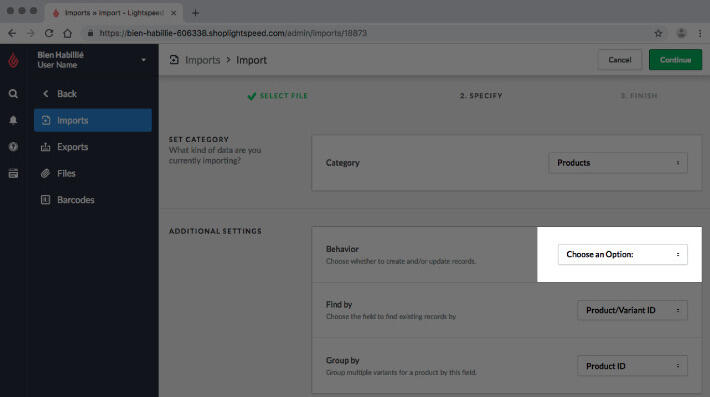Screen dimensions: 710x397
Task: Open the browser profile avatar icon
Action: [681, 33]
